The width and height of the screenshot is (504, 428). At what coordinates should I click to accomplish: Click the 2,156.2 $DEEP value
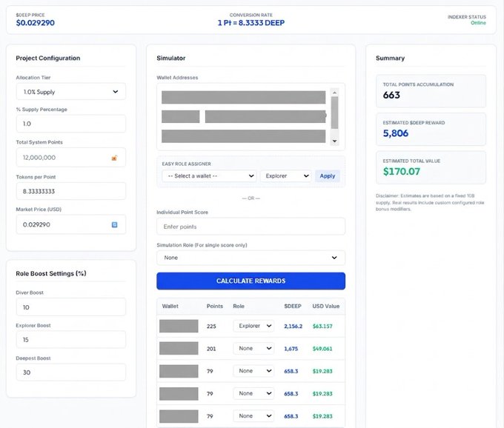(294, 327)
